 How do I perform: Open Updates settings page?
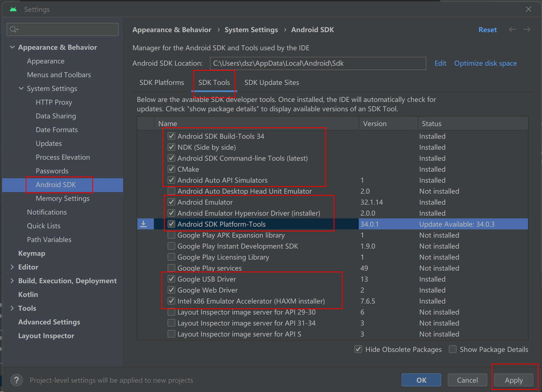49,143
